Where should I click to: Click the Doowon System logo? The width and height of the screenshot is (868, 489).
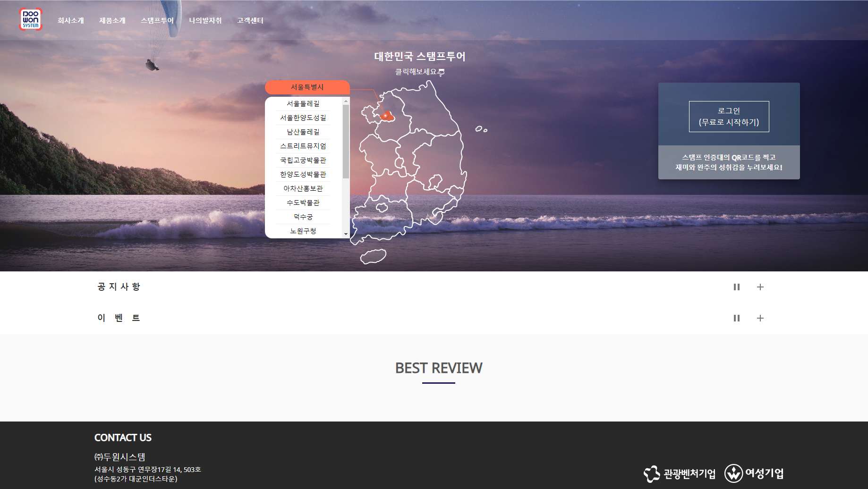[31, 20]
